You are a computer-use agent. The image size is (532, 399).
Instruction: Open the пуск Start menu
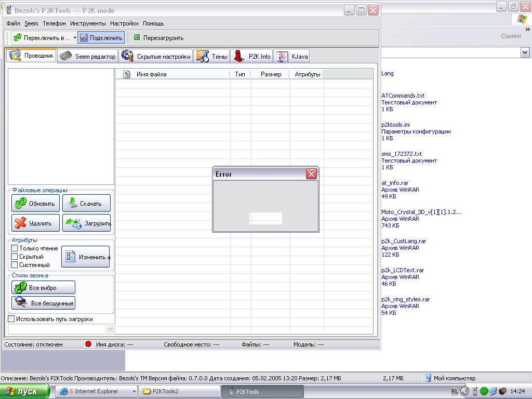tap(24, 391)
